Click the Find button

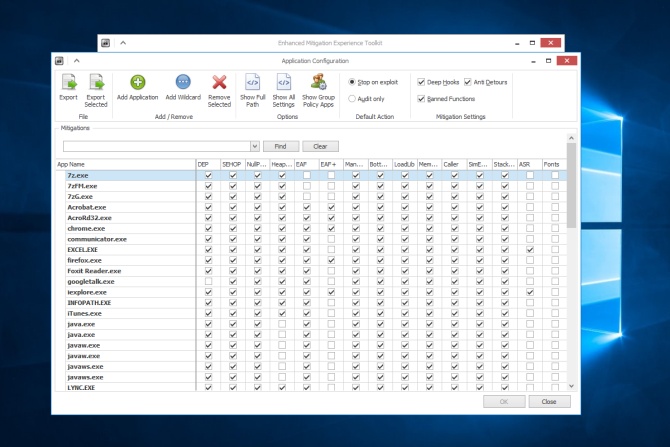(281, 146)
